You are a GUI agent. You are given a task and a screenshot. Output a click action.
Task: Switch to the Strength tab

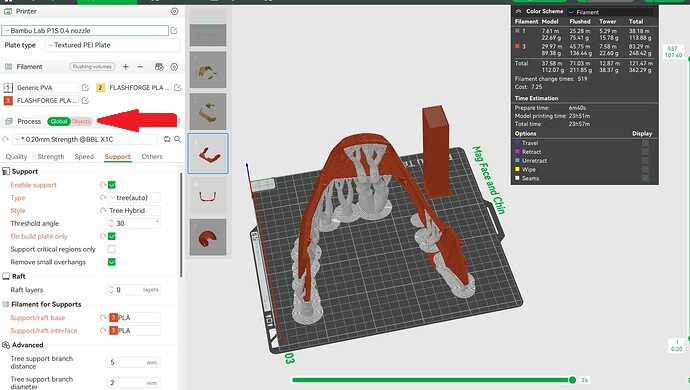[51, 157]
